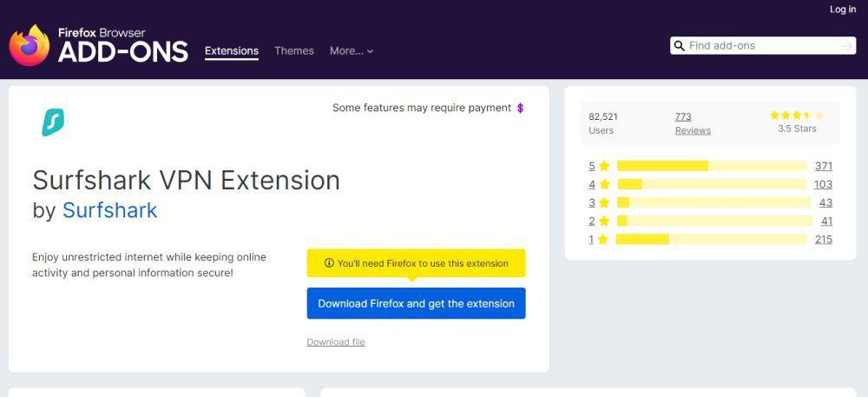Click the search submit arrow icon
This screenshot has height=397, width=868.
pyautogui.click(x=846, y=46)
